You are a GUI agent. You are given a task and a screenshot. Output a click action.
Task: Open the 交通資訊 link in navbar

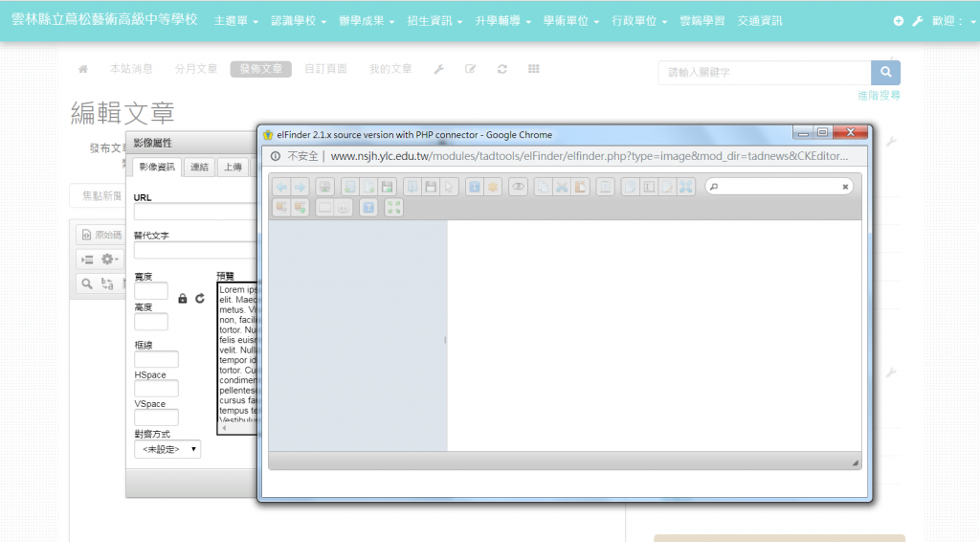[x=759, y=21]
